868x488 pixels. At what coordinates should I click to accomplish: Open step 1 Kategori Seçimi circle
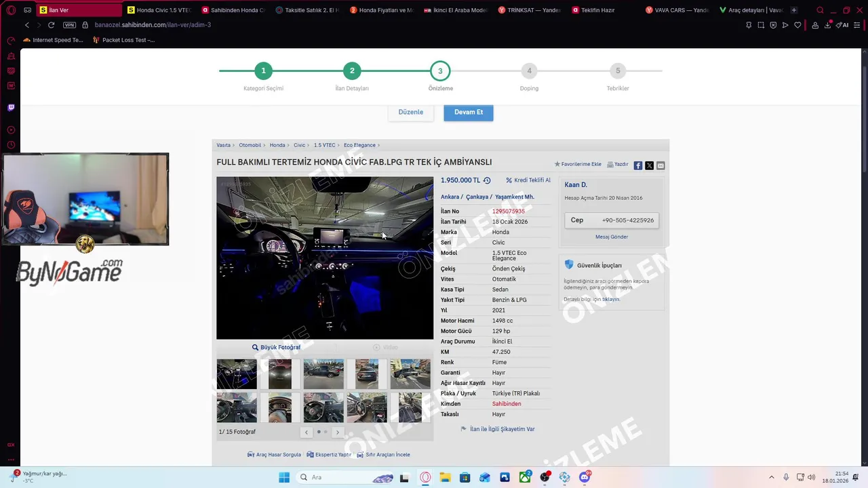pos(263,70)
